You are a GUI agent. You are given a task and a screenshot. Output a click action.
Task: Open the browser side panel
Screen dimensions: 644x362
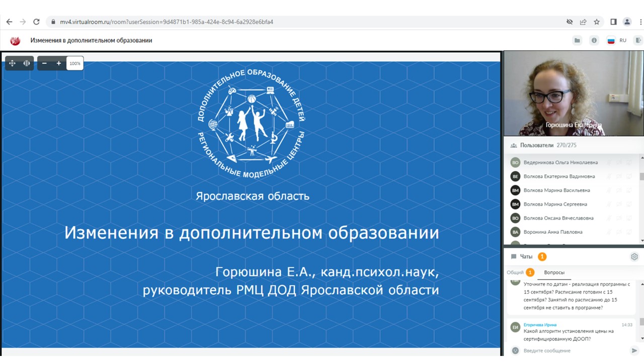coord(613,22)
